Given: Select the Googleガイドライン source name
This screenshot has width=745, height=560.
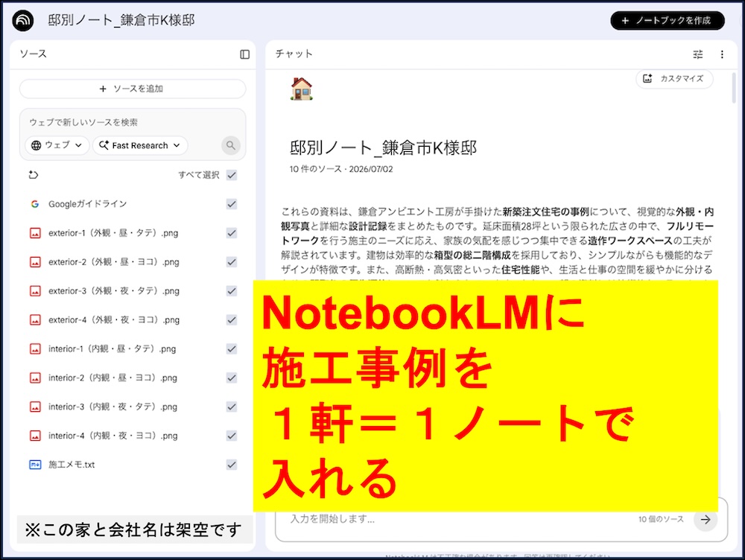Looking at the screenshot, I should (87, 204).
